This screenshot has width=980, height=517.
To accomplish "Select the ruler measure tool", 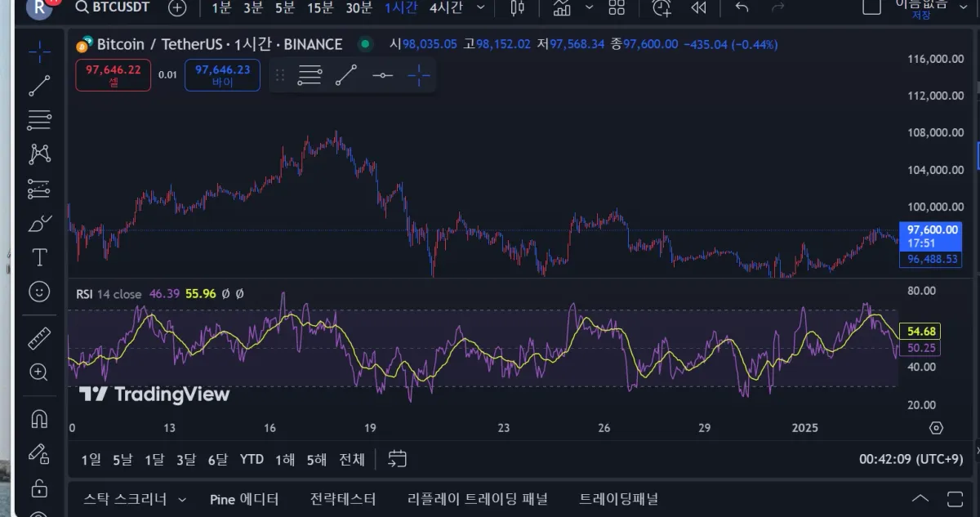I will click(39, 338).
